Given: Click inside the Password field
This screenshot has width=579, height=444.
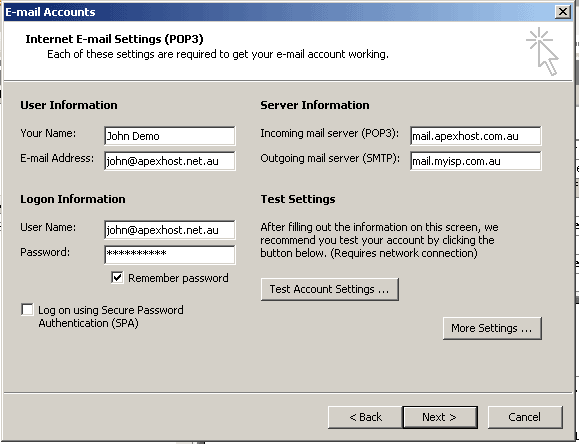Looking at the screenshot, I should (169, 255).
